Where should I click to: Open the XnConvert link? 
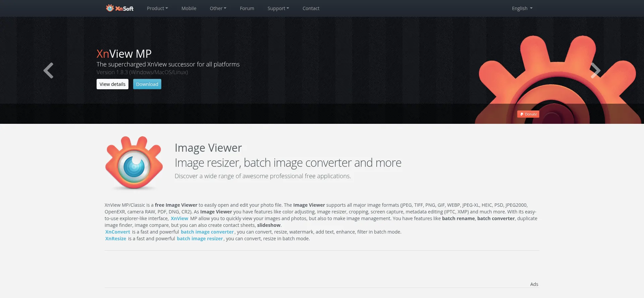117,232
